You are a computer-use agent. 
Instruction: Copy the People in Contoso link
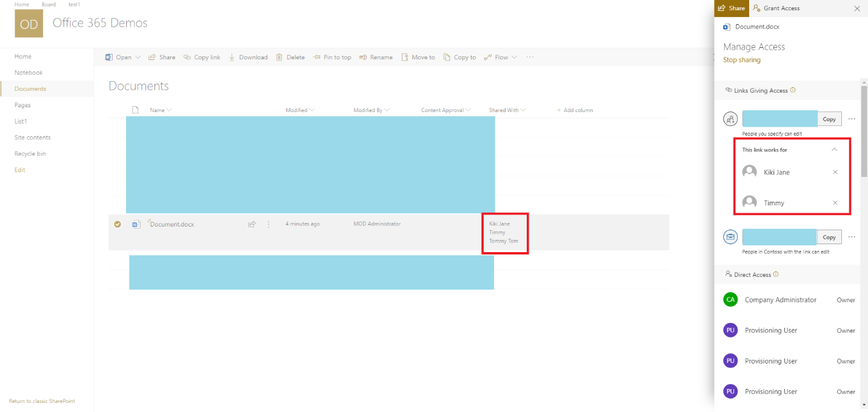point(829,237)
